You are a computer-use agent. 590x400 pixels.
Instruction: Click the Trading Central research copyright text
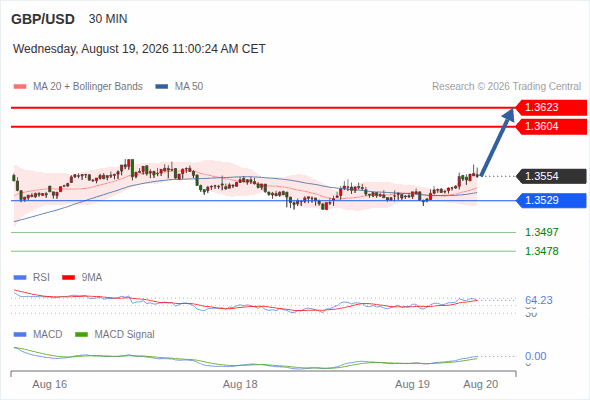(x=506, y=87)
